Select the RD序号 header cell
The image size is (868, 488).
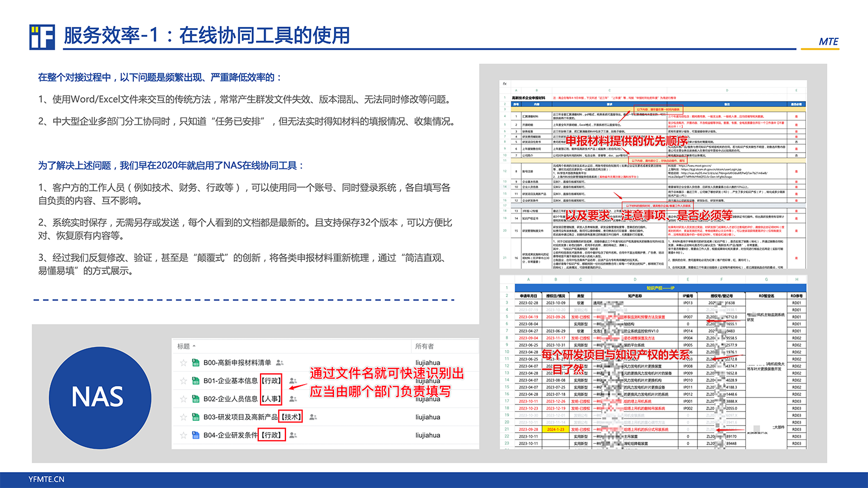tap(797, 295)
